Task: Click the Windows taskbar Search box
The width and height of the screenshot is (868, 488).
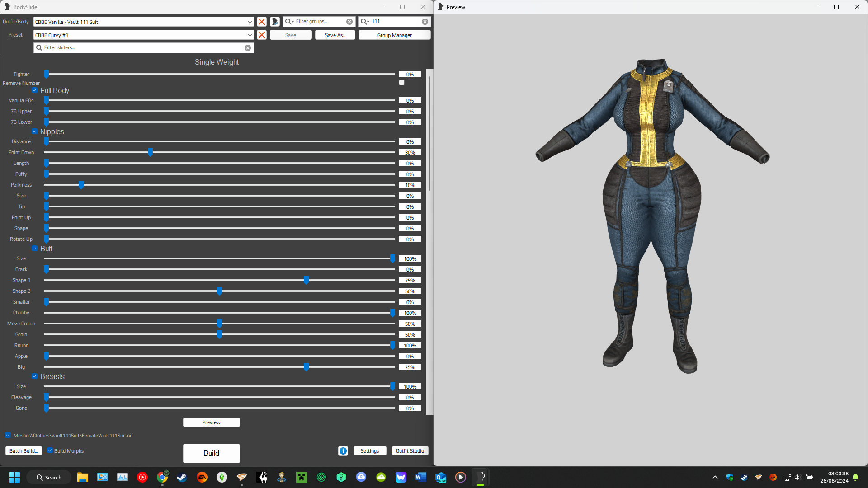Action: 49,477
